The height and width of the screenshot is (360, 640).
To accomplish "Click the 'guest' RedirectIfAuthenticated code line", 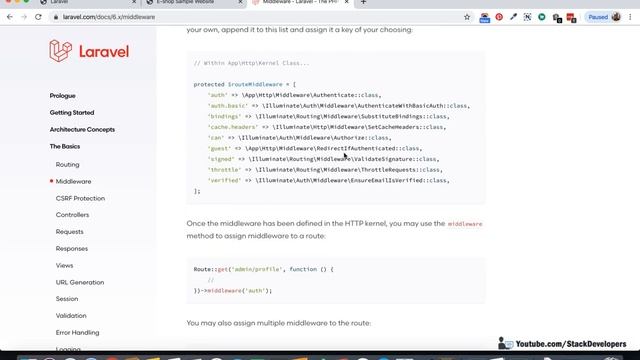I will tap(315, 149).
